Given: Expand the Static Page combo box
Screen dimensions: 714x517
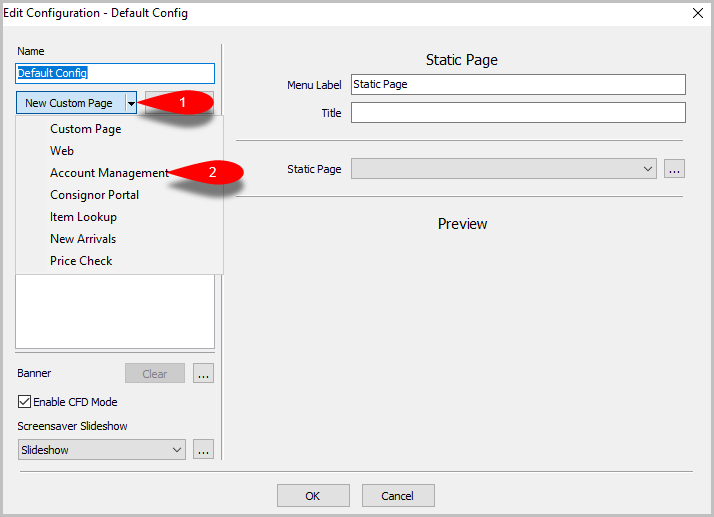Looking at the screenshot, I should coord(504,169).
